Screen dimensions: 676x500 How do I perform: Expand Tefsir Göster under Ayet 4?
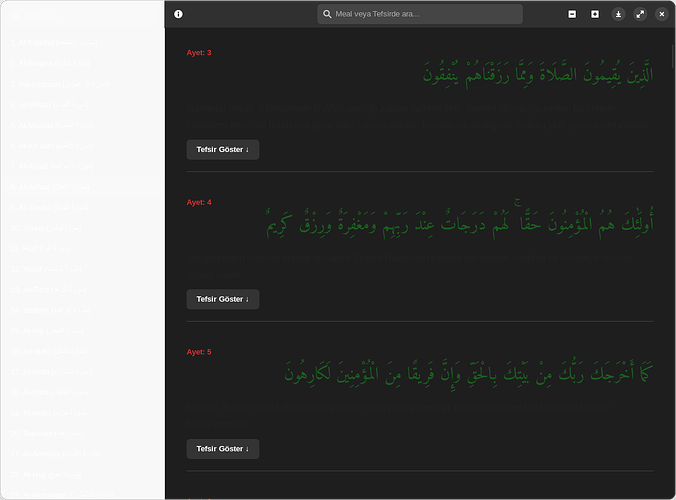coord(222,299)
